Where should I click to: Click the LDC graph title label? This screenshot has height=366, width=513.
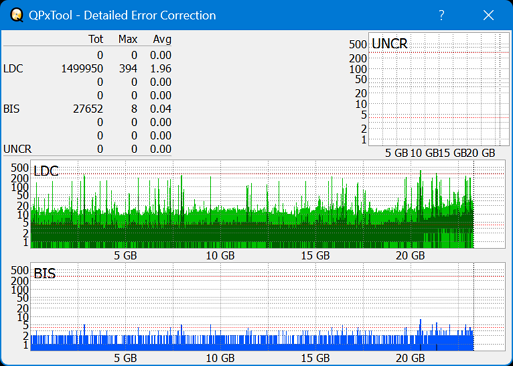[46, 171]
